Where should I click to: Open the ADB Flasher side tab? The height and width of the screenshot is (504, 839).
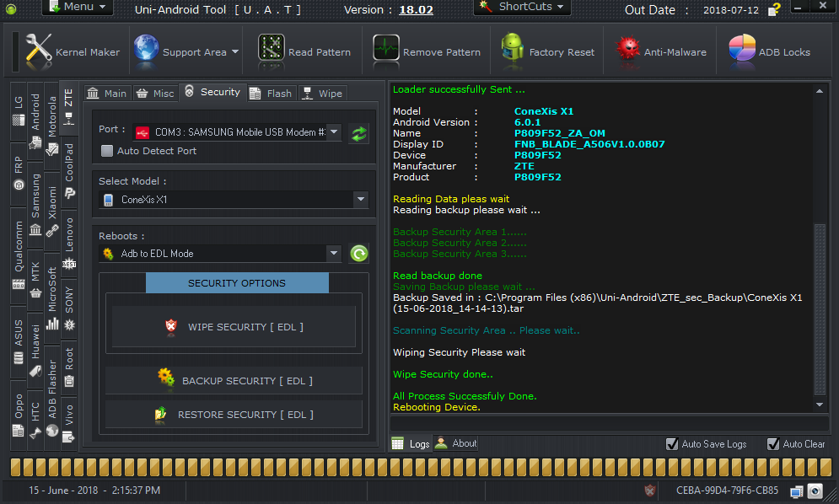click(52, 398)
